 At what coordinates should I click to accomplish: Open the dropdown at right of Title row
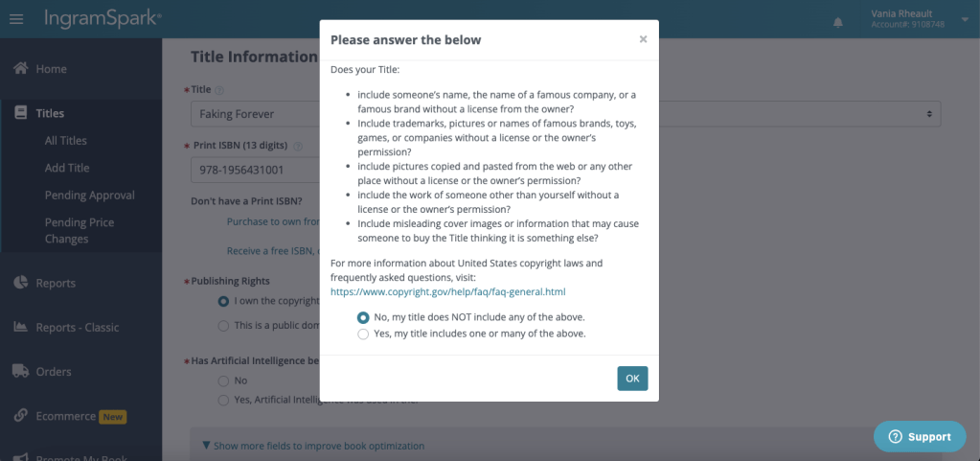pyautogui.click(x=928, y=114)
